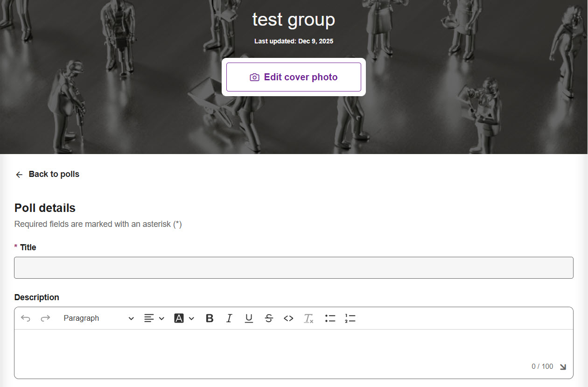Grab the description box resize handle
Image resolution: width=588 pixels, height=387 pixels.
[x=563, y=367]
